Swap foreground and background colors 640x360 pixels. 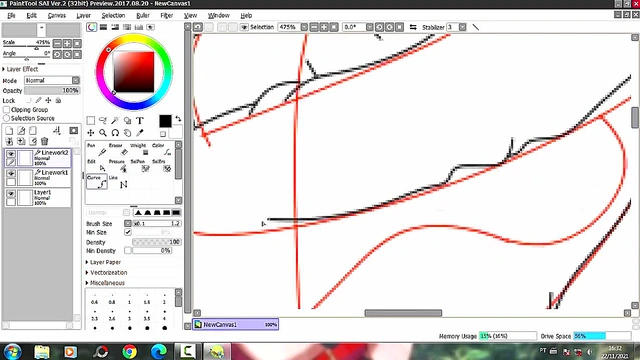click(178, 119)
